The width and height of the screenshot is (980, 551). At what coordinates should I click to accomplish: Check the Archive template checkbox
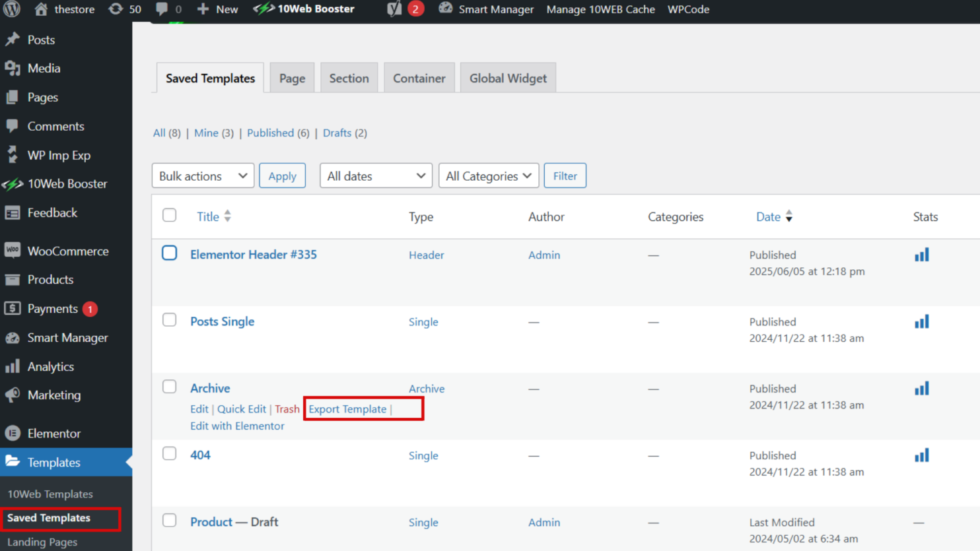(x=169, y=387)
